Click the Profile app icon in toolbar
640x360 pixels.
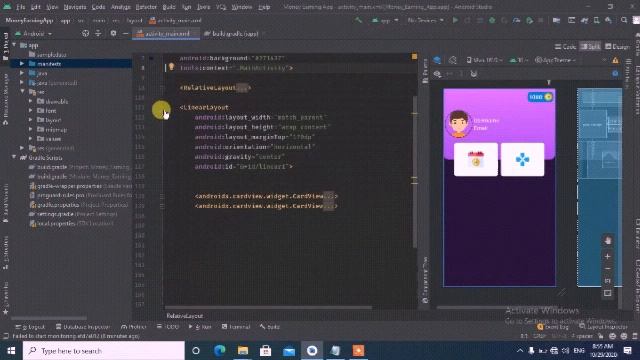click(516, 20)
